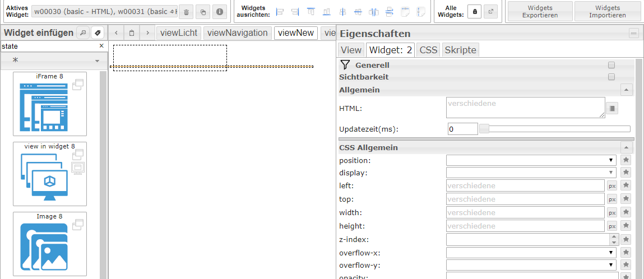Click the Widgets Exportieren button

point(540,12)
